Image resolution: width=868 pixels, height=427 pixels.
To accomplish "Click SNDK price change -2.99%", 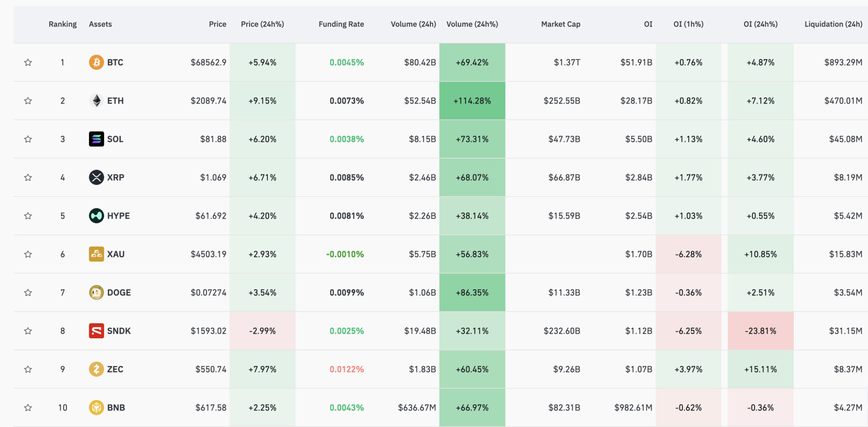I will click(x=262, y=331).
